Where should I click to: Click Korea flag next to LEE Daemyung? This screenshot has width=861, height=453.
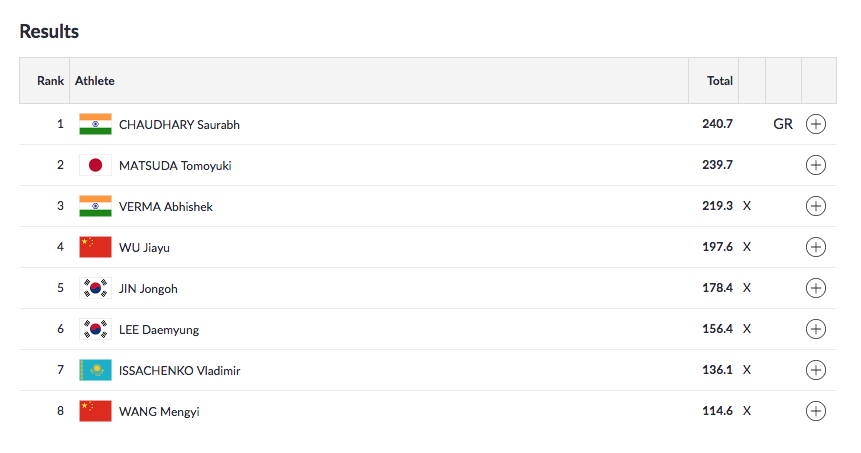[95, 329]
